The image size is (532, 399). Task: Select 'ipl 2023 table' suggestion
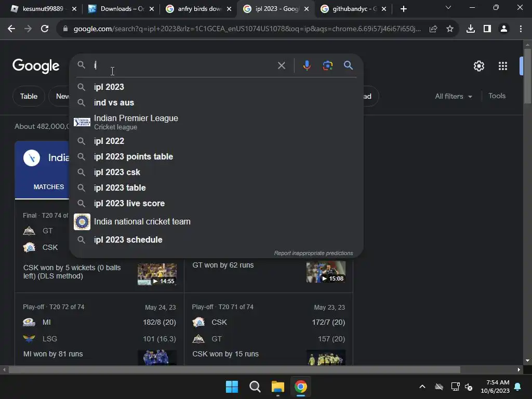coord(216,188)
